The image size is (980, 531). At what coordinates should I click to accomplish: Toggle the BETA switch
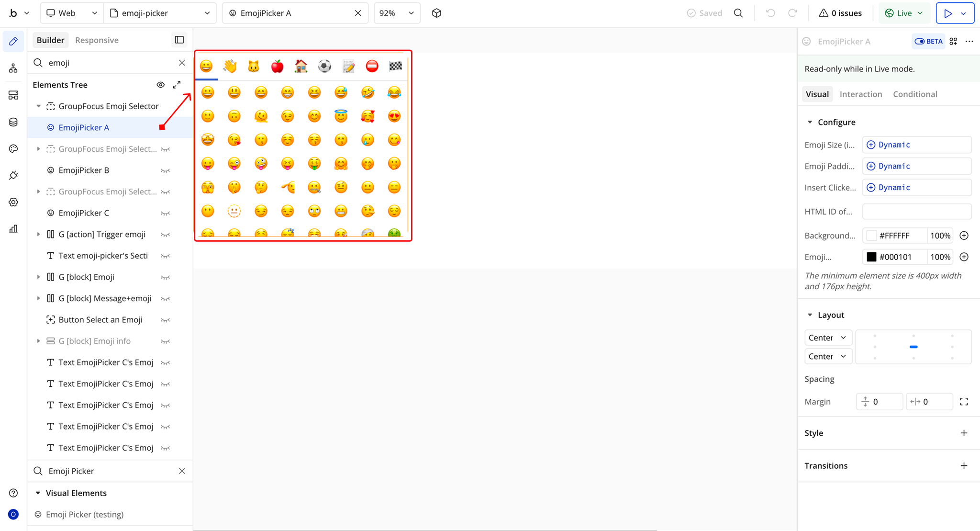[x=919, y=41]
